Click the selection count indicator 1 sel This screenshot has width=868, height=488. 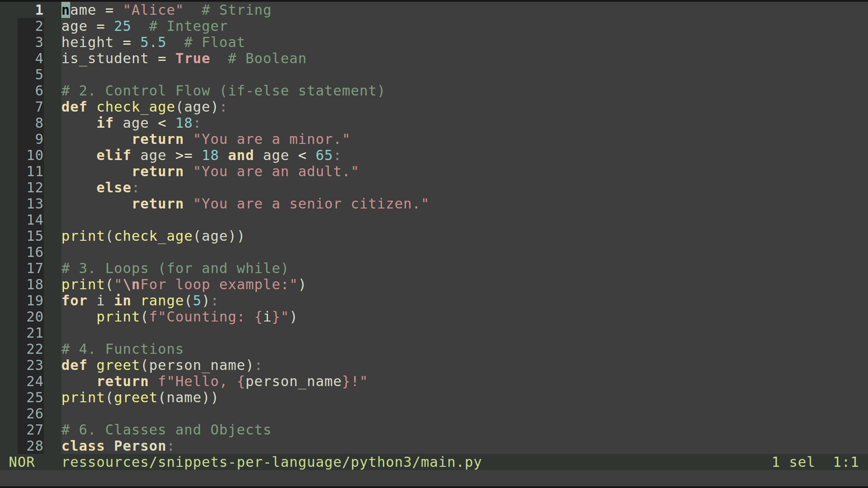pyautogui.click(x=790, y=462)
